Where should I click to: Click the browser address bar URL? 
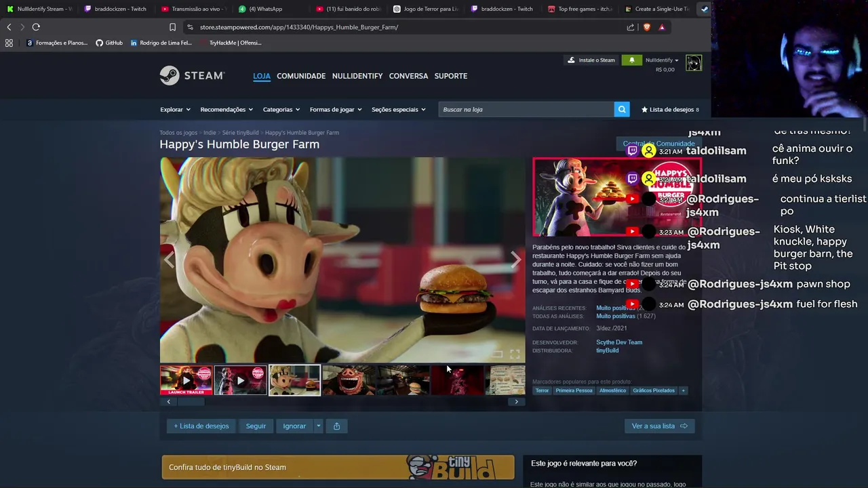[x=299, y=27]
